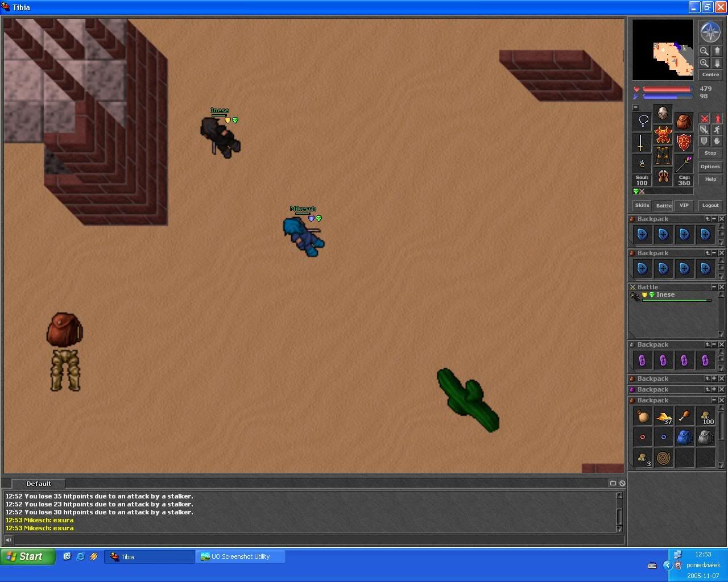Viewport: 728px width, 582px height.
Task: Click the Tibia taskbar button
Action: coord(149,557)
